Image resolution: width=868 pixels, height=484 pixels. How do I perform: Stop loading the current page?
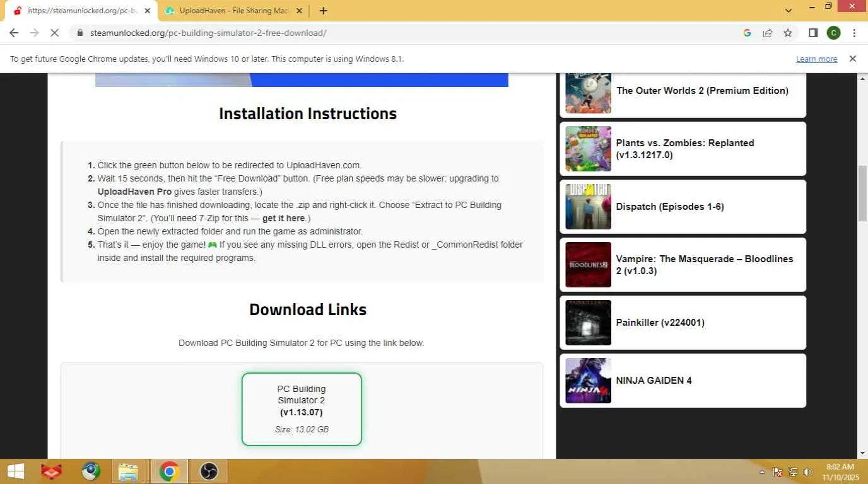click(55, 33)
